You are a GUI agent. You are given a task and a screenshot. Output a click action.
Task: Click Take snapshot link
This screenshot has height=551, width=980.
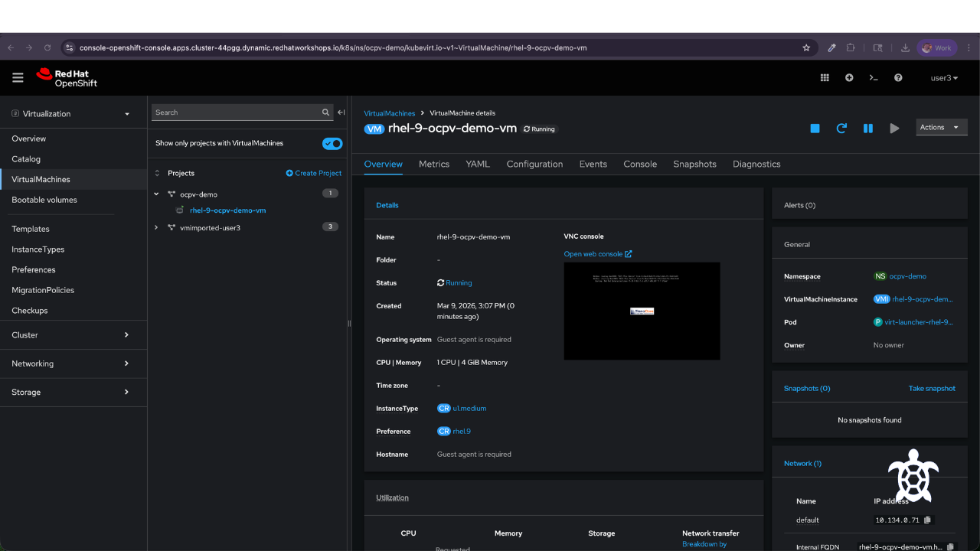[932, 389]
